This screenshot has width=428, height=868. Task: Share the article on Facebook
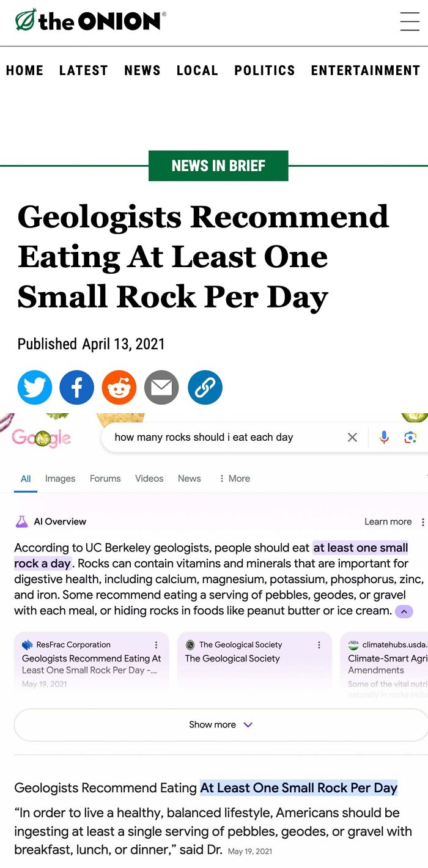(76, 387)
